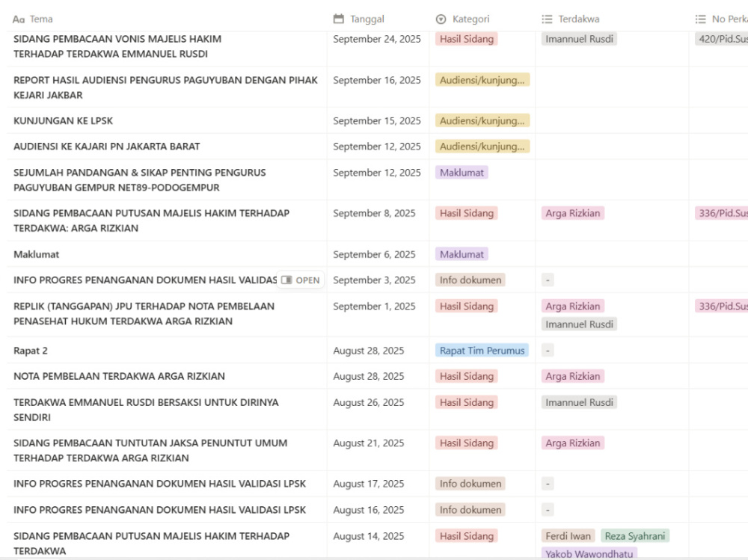Click the Yakob Wawondhatu defendant tag

(589, 554)
